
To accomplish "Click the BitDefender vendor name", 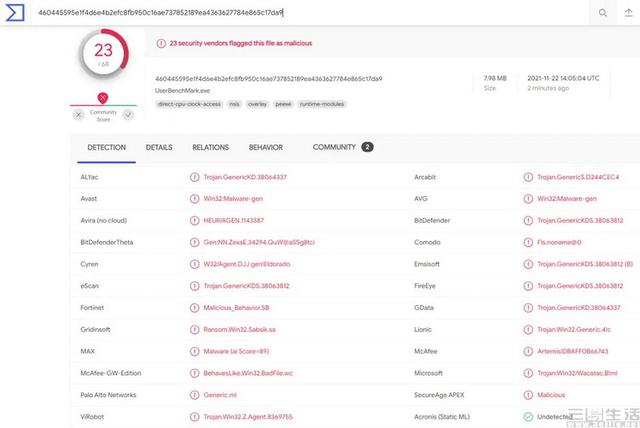I will (x=432, y=221).
